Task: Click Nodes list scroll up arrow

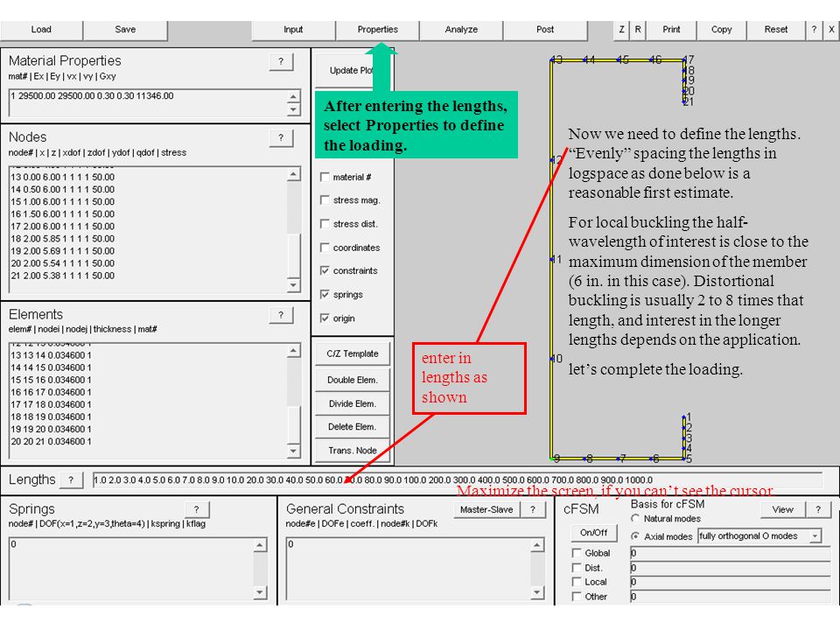Action: click(x=294, y=174)
